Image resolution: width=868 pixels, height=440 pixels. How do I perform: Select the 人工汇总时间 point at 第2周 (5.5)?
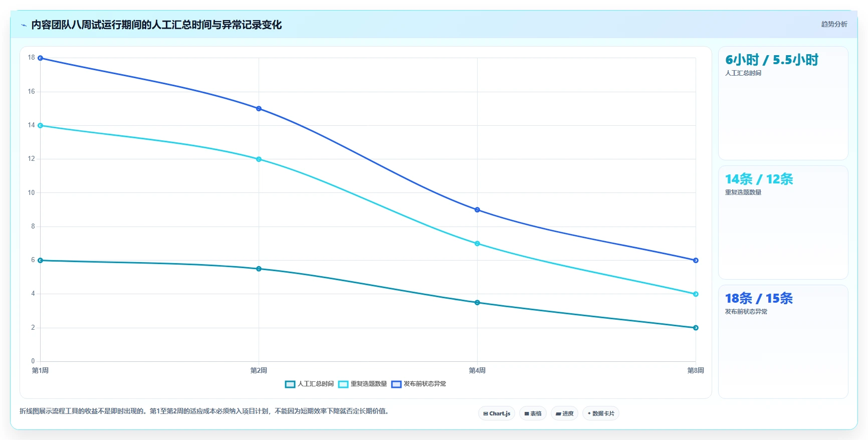259,269
